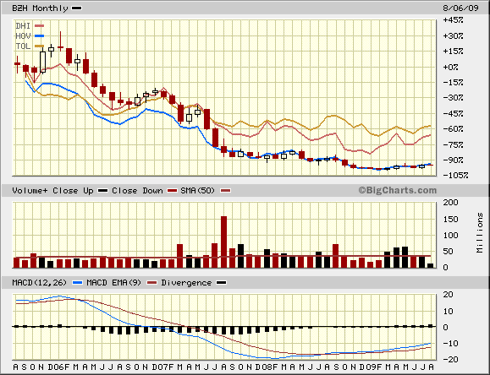The image size is (490, 375).
Task: Click the red DHI legend color swatch
Action: coord(39,26)
